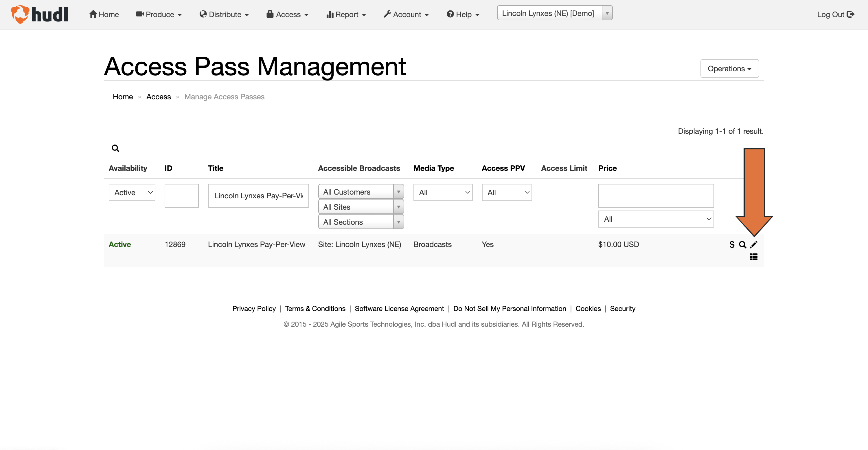Open the Report menu

click(x=346, y=14)
